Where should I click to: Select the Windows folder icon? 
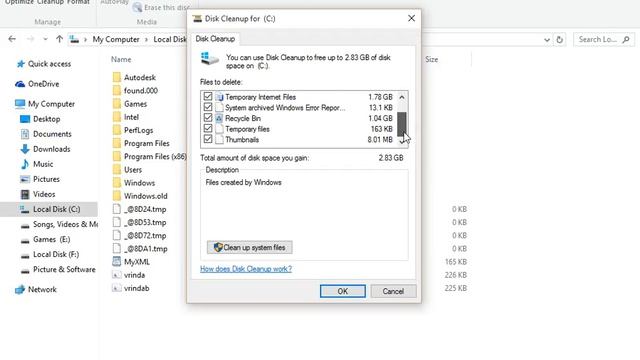tap(117, 182)
